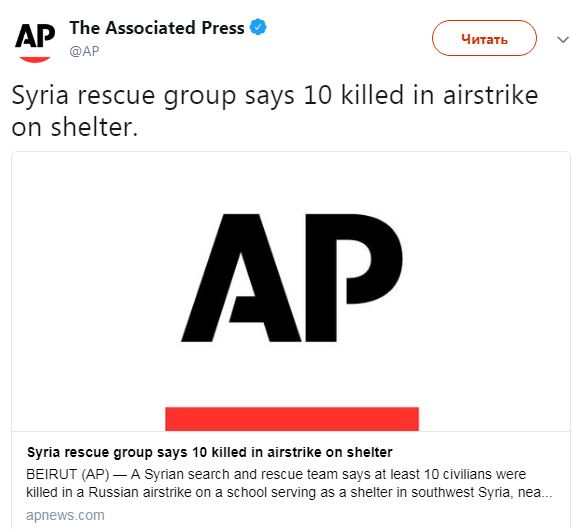Click the red underline in AP avatar
Screen dimensions: 572x529
click(34, 59)
